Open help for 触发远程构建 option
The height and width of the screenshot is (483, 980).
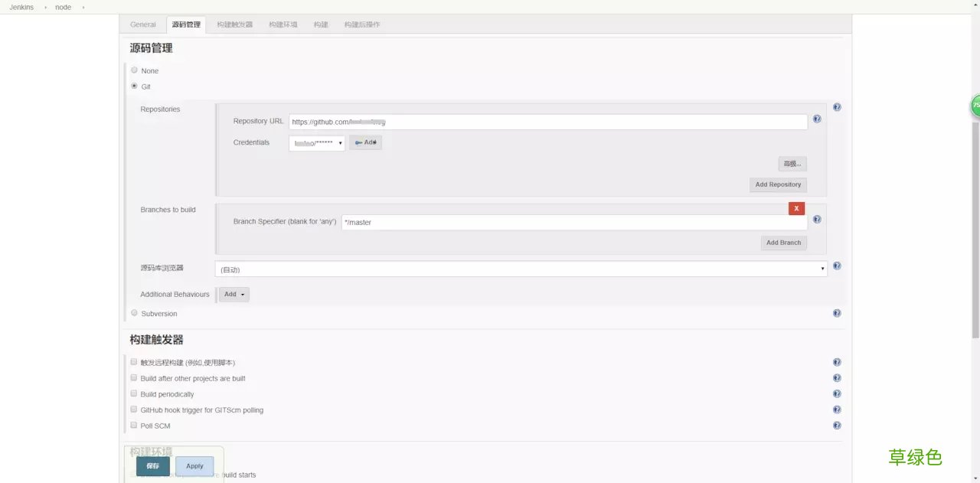[x=837, y=361]
